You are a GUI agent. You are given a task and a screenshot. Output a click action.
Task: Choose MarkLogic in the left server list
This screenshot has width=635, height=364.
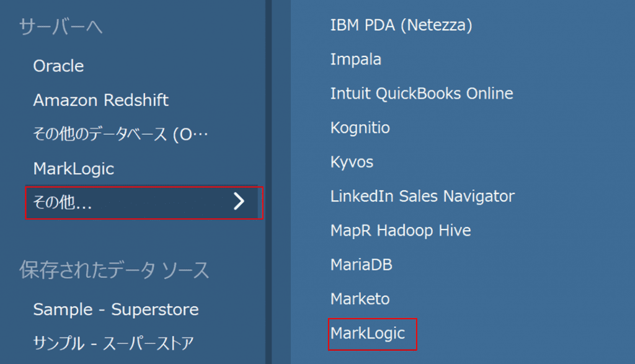(73, 168)
